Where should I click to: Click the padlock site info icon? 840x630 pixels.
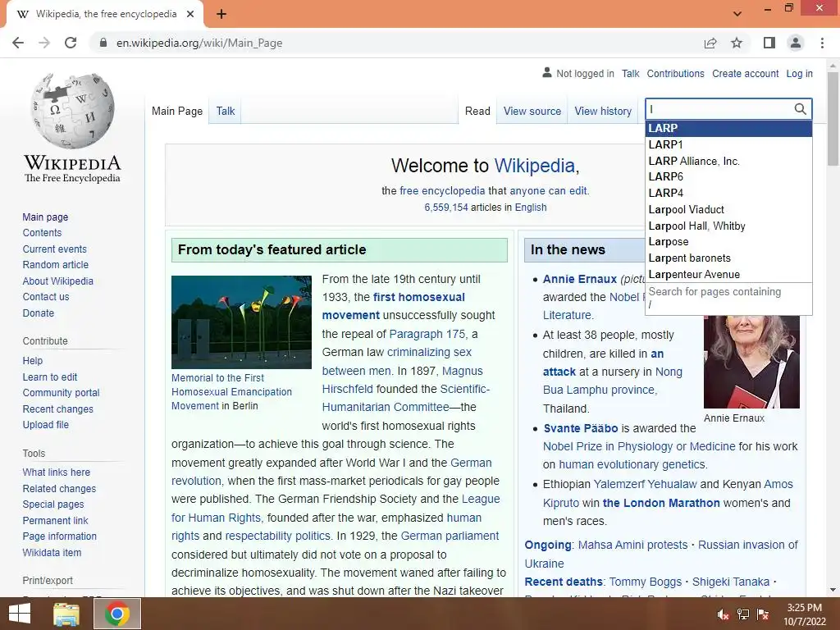[103, 43]
